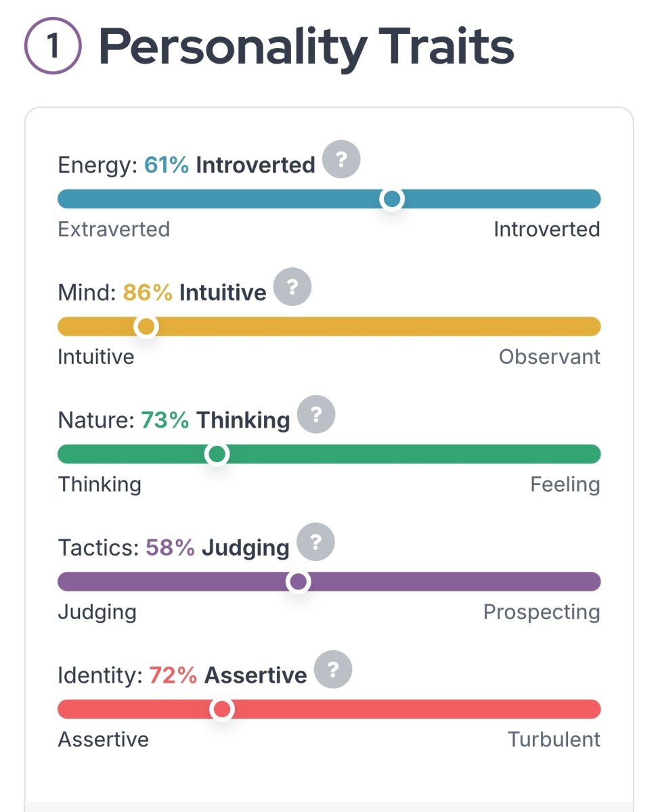Click the 86% Intuitive label
Viewport: 658px width, 812px height.
point(195,292)
